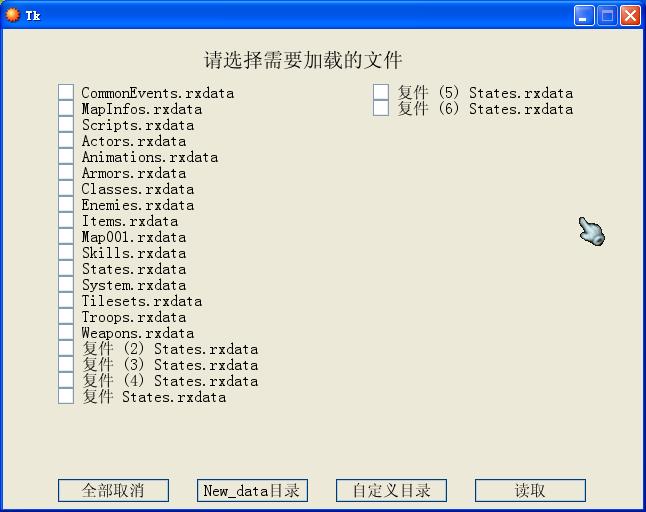This screenshot has width=646, height=512.
Task: Select the Troops.rxdata checkbox
Action: [x=66, y=316]
